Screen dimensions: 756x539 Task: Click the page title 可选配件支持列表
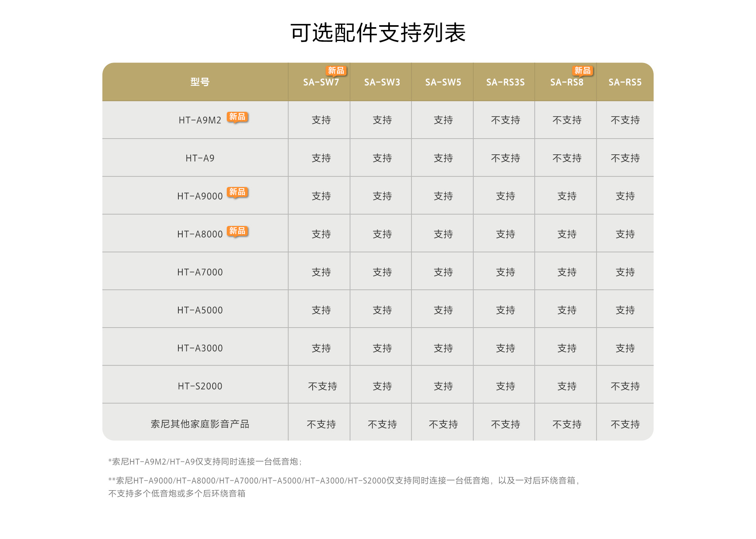pos(378,33)
